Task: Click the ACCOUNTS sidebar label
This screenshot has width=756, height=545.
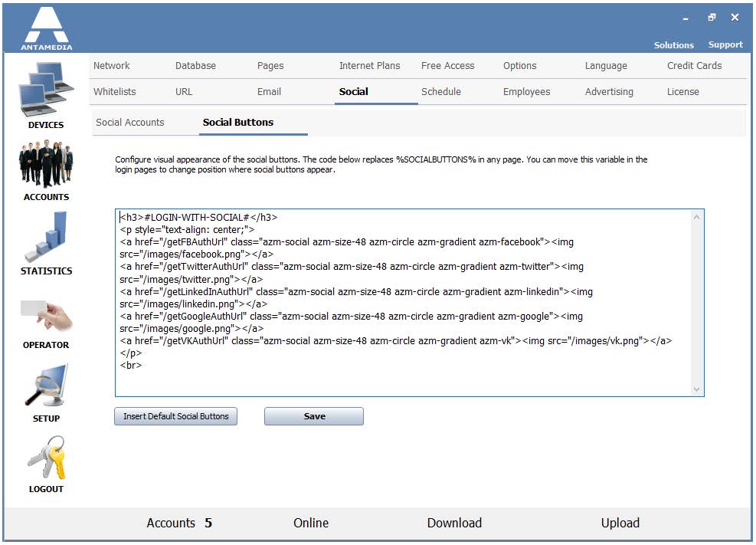Action: pyautogui.click(x=46, y=197)
